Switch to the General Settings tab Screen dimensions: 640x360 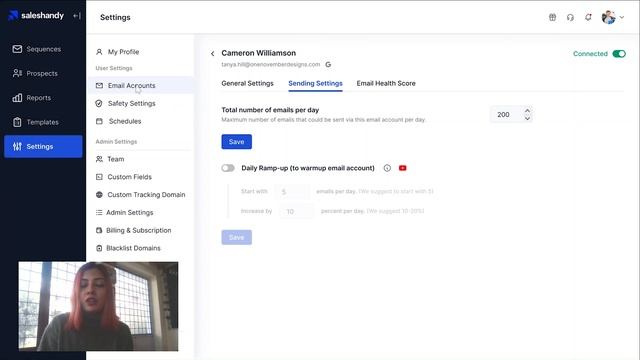pos(247,83)
